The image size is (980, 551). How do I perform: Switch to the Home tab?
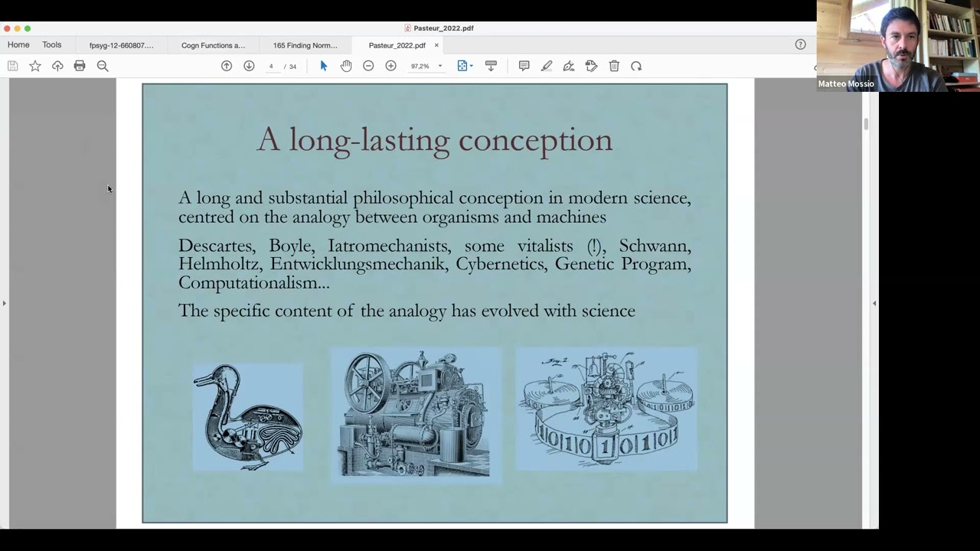[18, 44]
